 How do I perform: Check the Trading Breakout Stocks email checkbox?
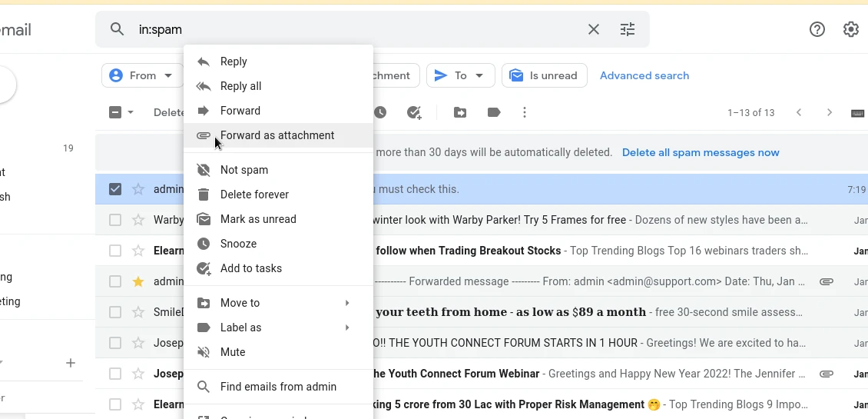tap(115, 251)
